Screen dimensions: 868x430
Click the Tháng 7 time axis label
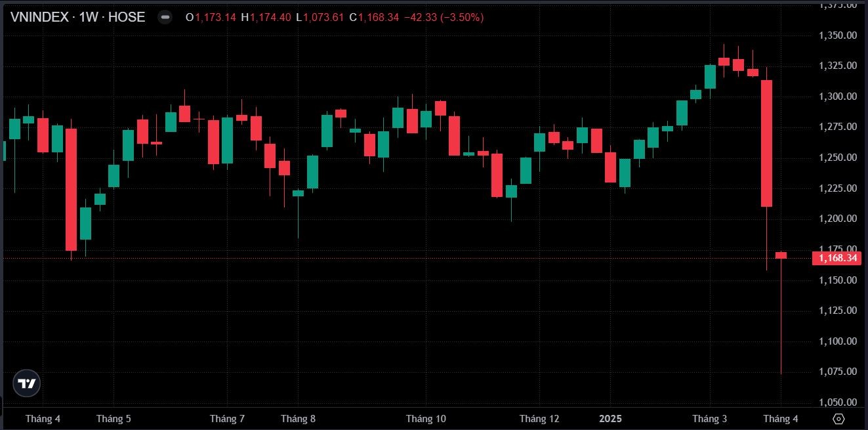(x=227, y=418)
